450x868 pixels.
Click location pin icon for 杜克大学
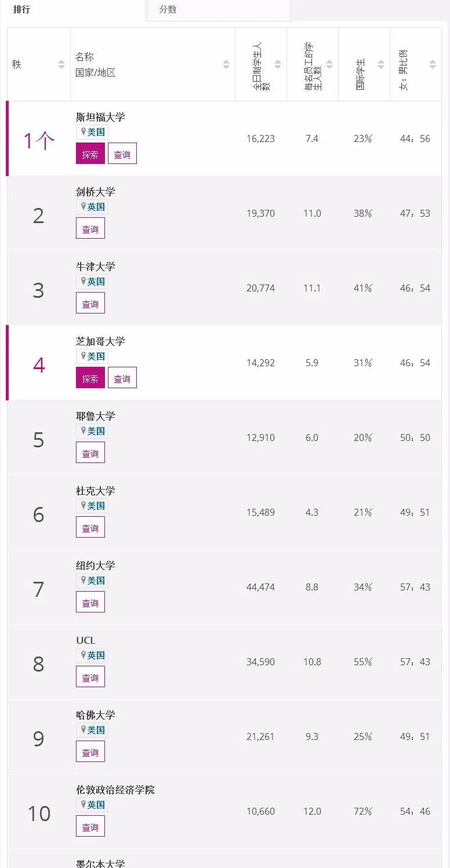point(83,505)
